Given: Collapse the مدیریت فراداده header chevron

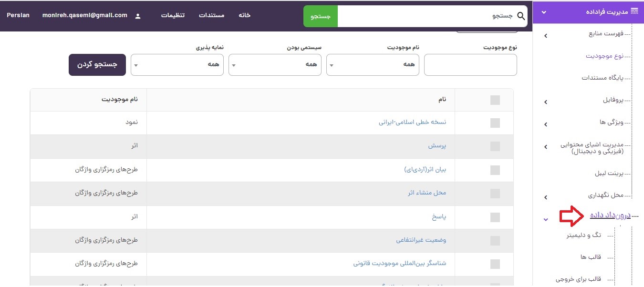Looking at the screenshot, I should [x=544, y=12].
